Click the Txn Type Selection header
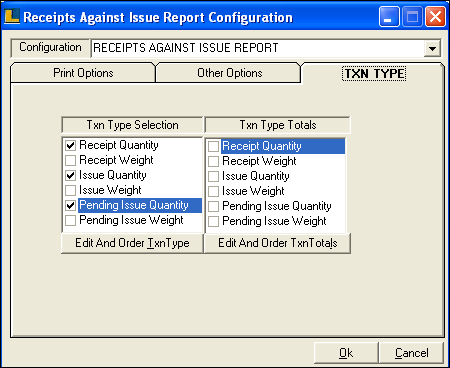The height and width of the screenshot is (368, 450). coord(132,125)
